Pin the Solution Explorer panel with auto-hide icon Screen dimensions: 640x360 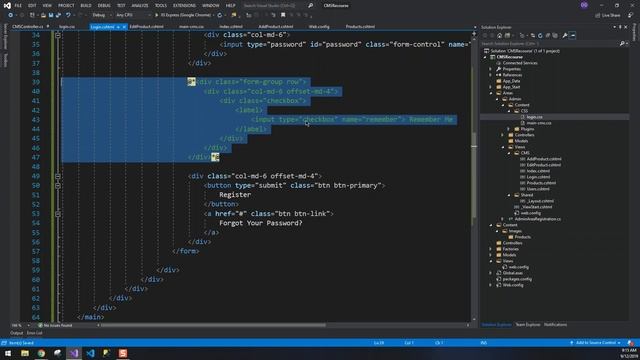(620, 27)
